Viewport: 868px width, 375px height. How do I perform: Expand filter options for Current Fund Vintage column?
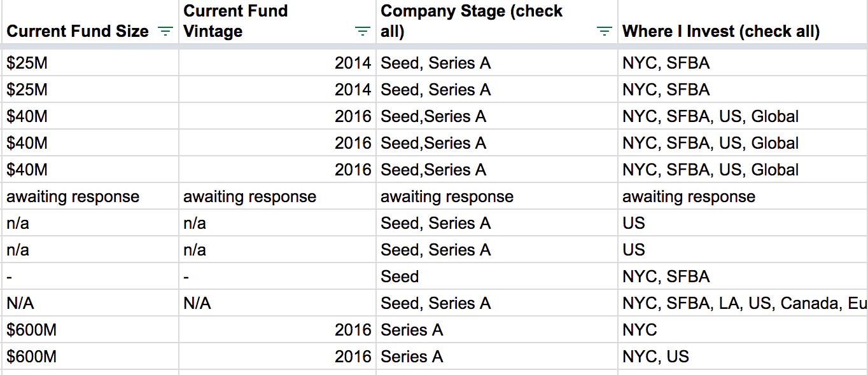[x=362, y=31]
